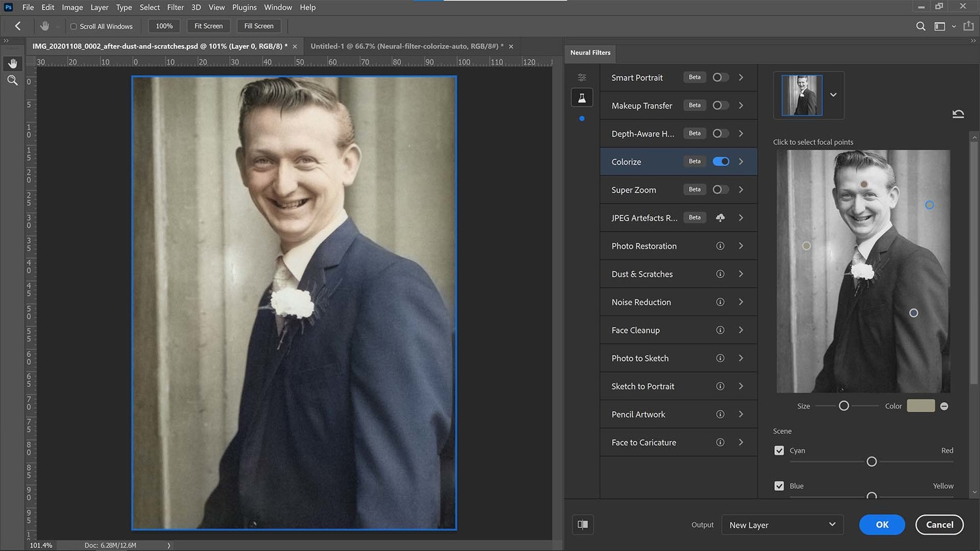The height and width of the screenshot is (551, 980).
Task: Open the Filter menu
Action: tap(175, 7)
